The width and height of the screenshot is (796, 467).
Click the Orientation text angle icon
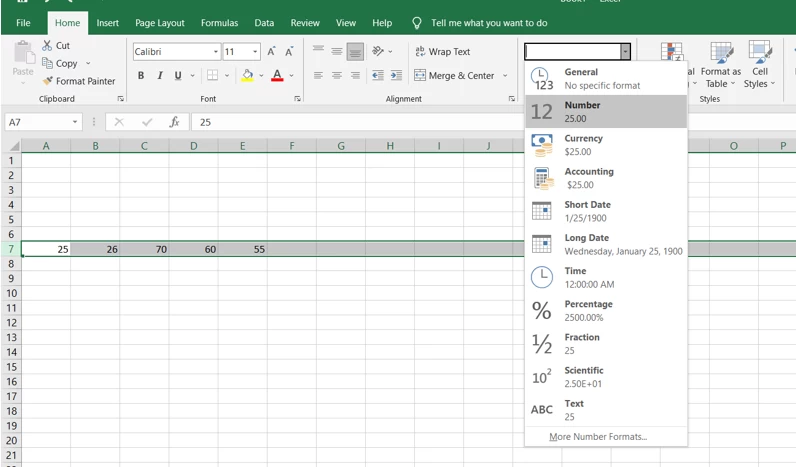378,51
